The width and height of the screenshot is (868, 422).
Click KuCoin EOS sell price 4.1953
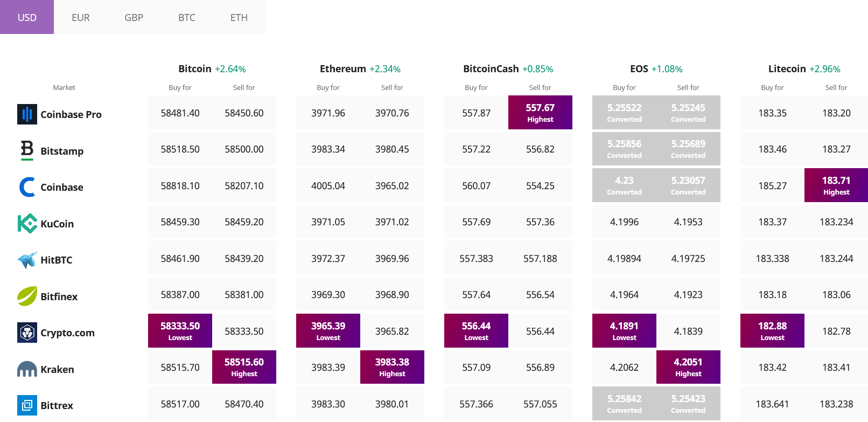point(688,222)
